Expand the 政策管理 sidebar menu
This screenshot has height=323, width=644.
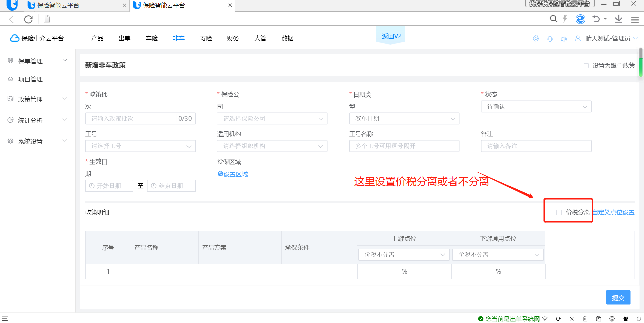[65, 99]
